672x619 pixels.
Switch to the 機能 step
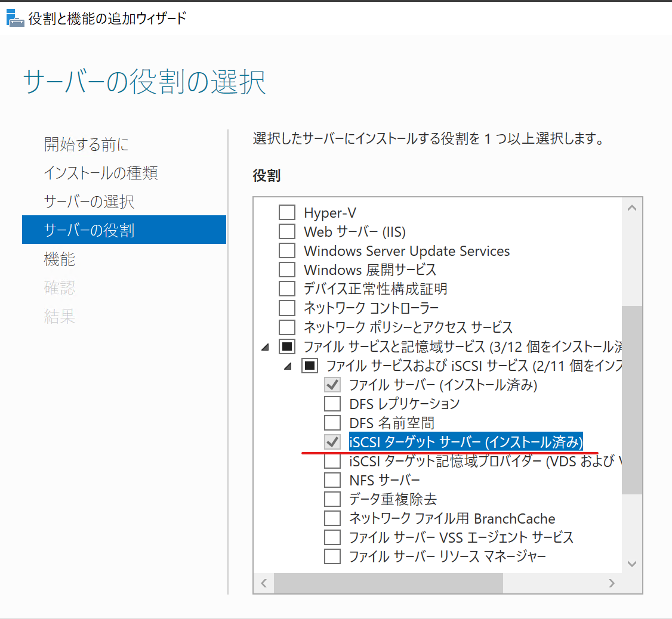click(60, 259)
